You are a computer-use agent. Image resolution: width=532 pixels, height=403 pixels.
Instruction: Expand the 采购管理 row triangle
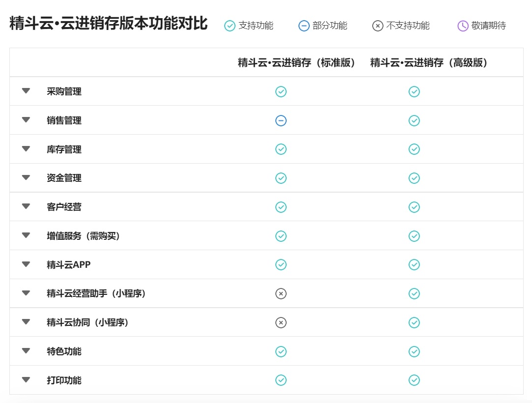coord(26,91)
